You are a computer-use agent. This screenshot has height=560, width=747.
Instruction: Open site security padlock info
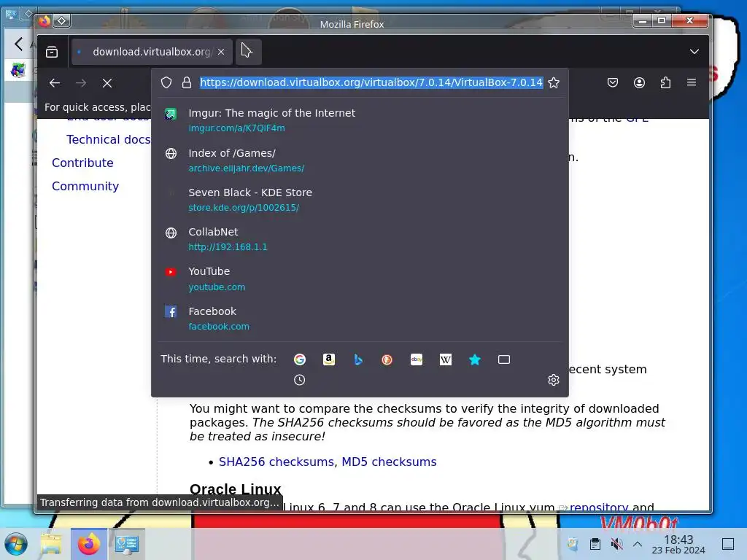(x=187, y=82)
